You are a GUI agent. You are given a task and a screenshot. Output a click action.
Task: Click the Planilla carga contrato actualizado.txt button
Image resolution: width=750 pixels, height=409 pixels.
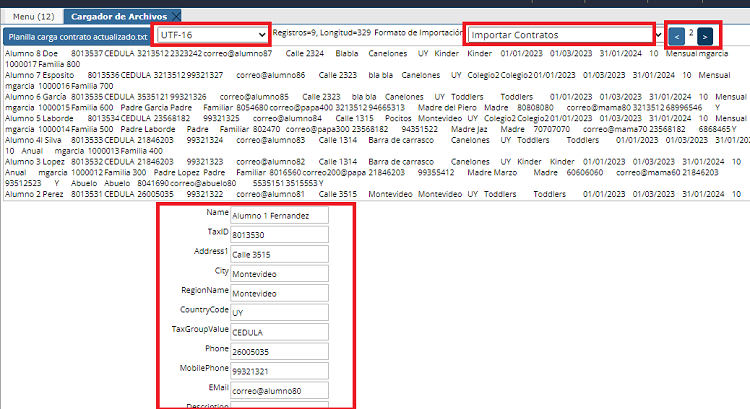click(x=78, y=35)
